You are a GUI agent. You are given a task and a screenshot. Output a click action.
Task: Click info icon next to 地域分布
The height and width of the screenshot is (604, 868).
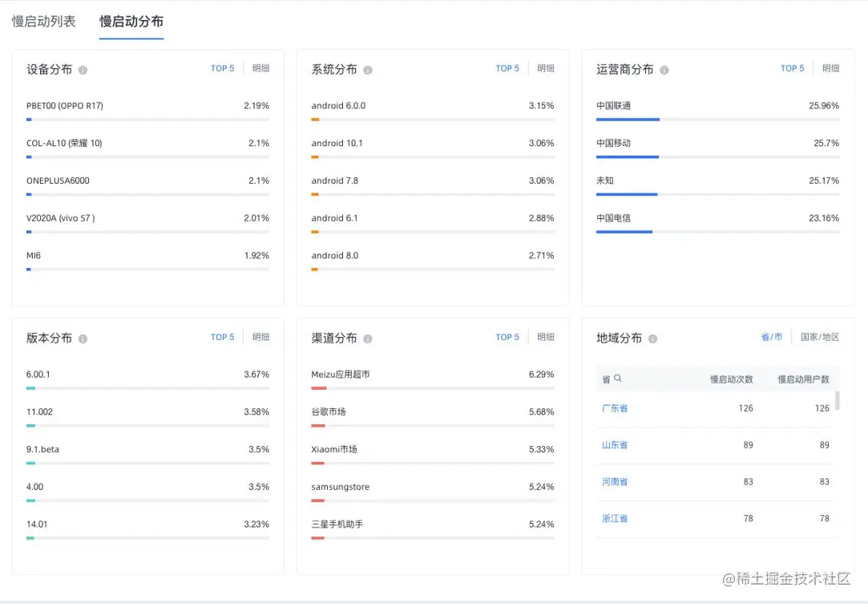click(x=652, y=338)
